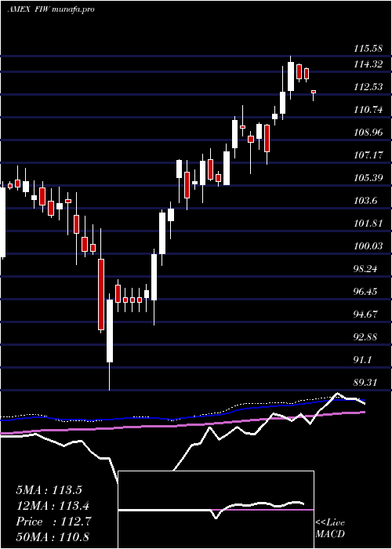Click the last small red candle near 112.53
The image size is (392, 549).
(314, 92)
